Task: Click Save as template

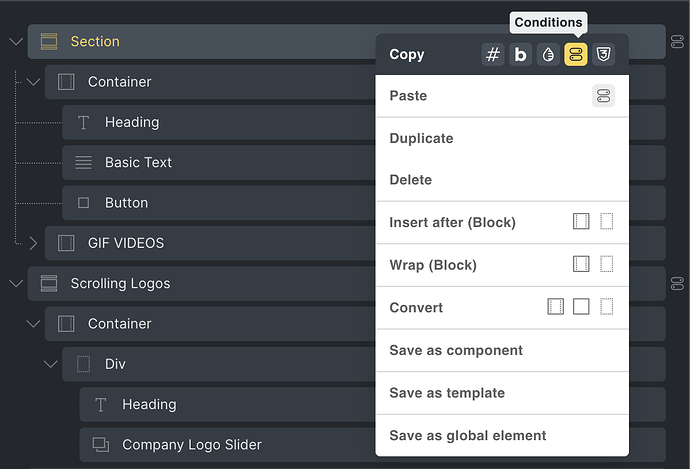Action: 447,393
